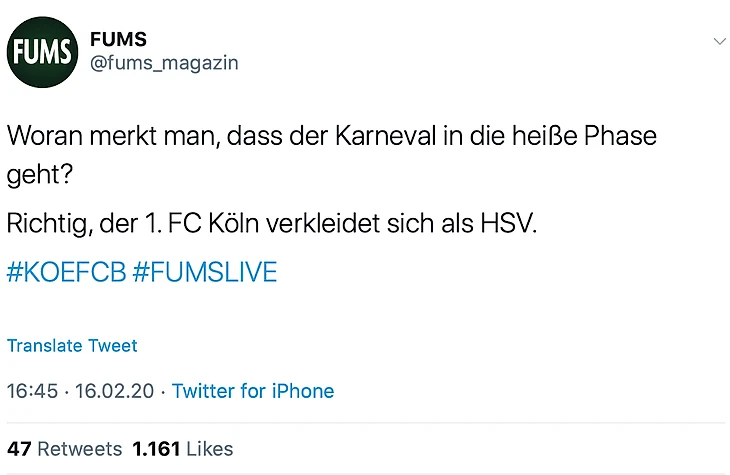The height and width of the screenshot is (475, 730).
Task: View the 1.161 Likes list
Action: click(x=182, y=449)
